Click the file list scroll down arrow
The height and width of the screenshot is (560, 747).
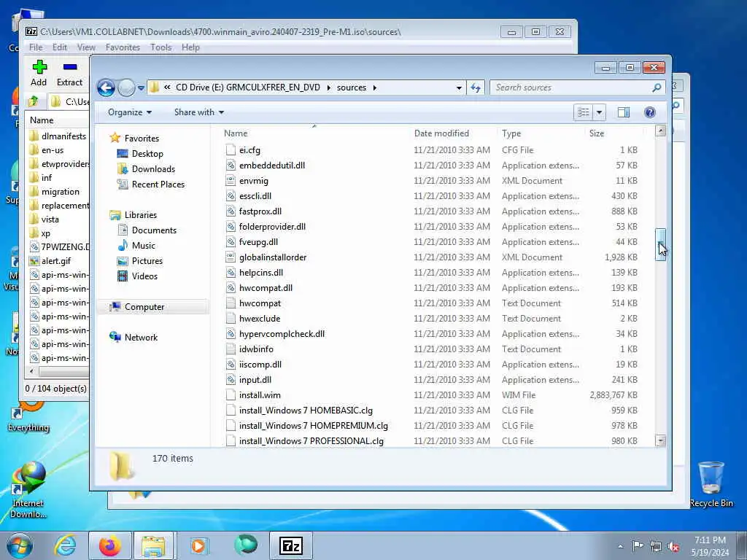pyautogui.click(x=660, y=440)
